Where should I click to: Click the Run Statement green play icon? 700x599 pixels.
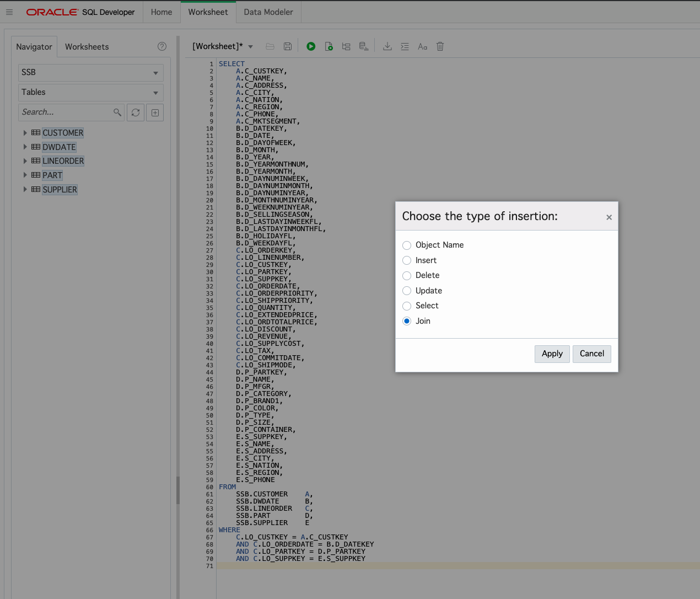pos(311,46)
